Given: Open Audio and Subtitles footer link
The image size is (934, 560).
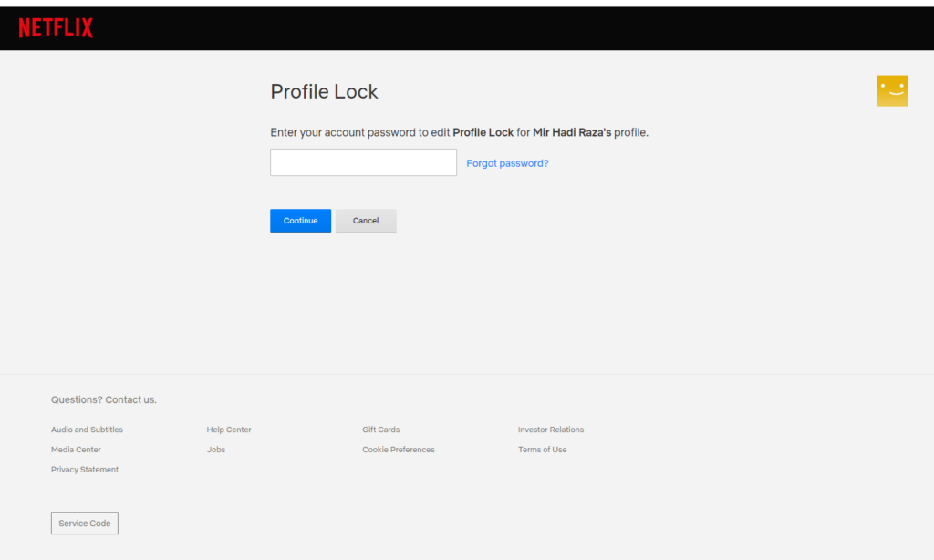Looking at the screenshot, I should [x=87, y=430].
